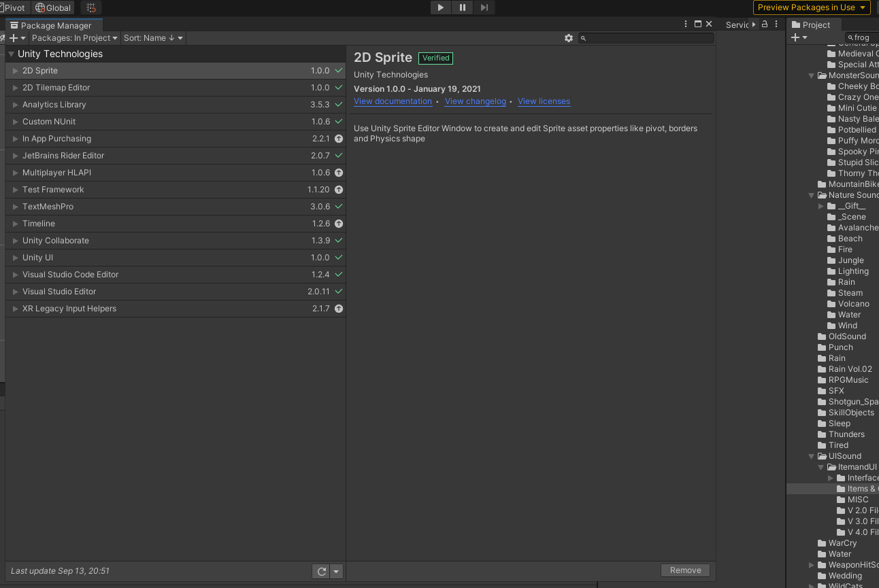Focus the Package Manager search field

coord(646,38)
